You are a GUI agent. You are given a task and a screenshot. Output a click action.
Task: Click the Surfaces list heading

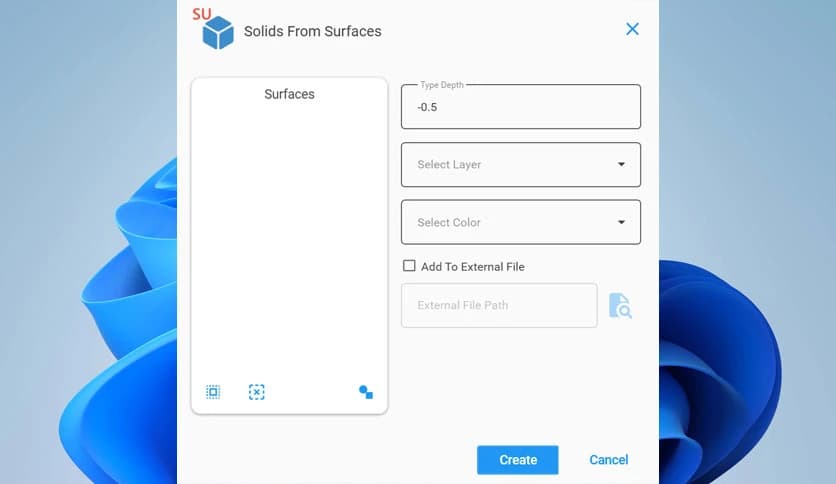[289, 94]
